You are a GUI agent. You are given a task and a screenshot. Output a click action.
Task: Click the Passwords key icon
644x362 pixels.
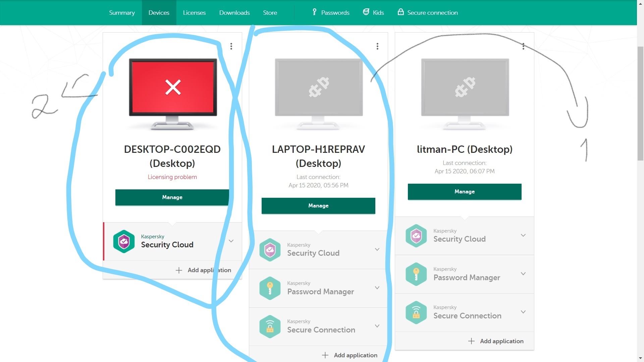coord(314,12)
